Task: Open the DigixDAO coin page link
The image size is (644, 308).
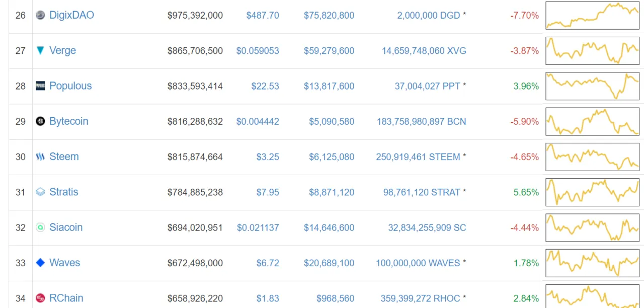Action: 71,15
